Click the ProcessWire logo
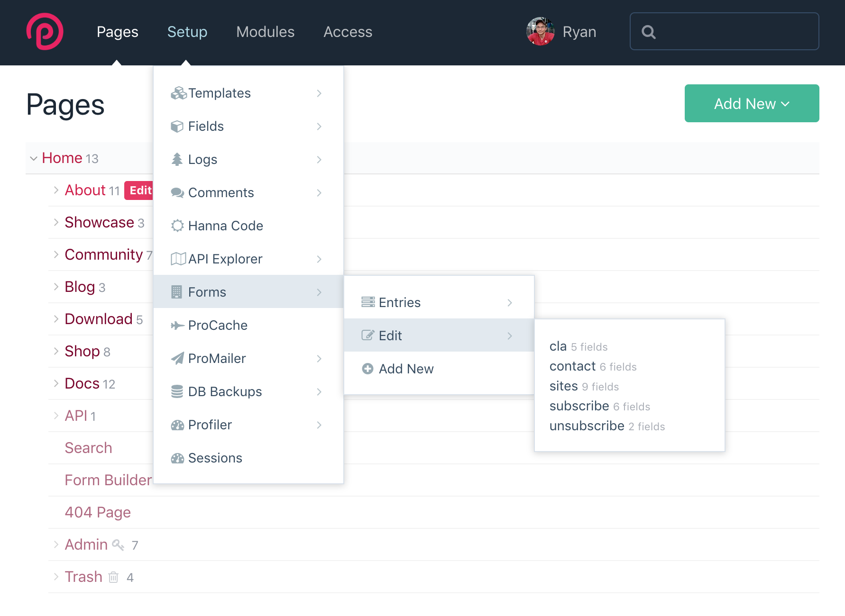The height and width of the screenshot is (616, 845). point(45,31)
